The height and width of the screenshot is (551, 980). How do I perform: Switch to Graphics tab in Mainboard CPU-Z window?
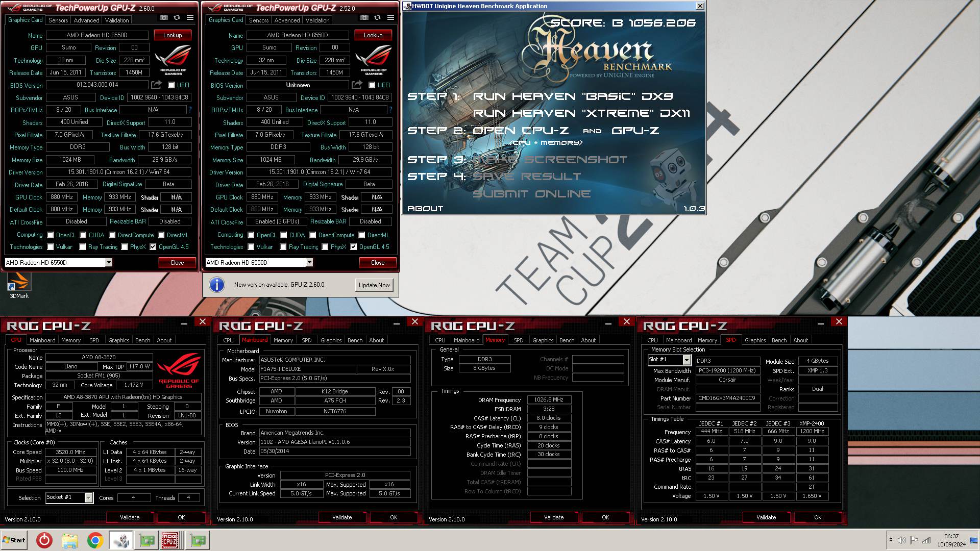coord(331,340)
